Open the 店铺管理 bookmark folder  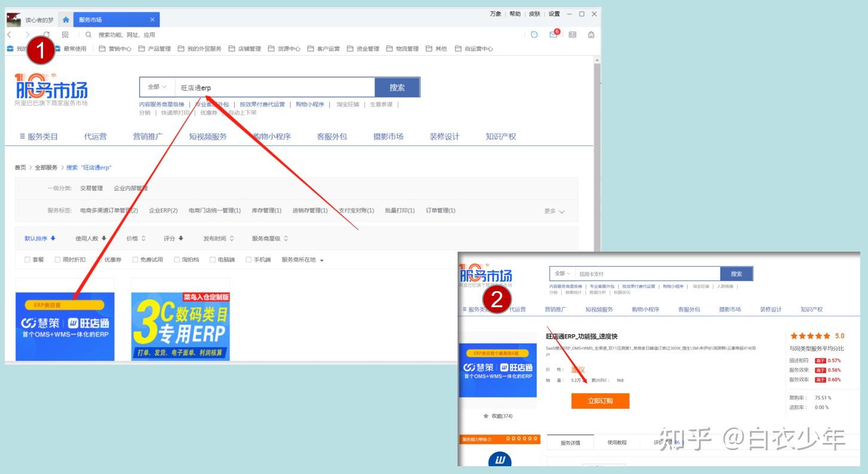click(x=245, y=49)
